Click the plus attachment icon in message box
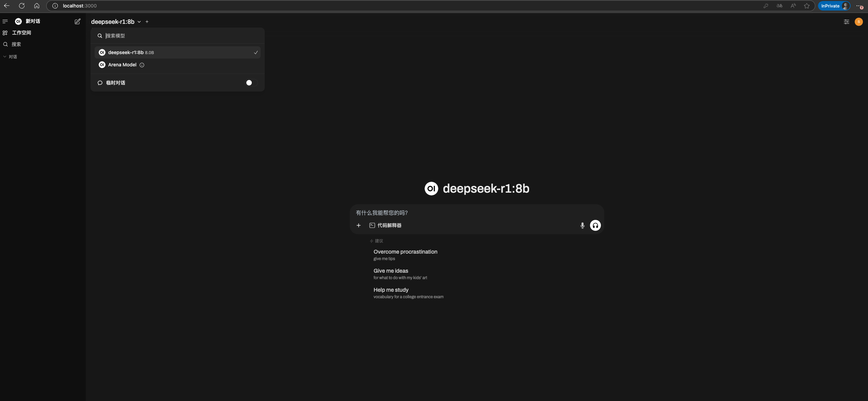Screen dimensions: 868x401 coord(358,225)
